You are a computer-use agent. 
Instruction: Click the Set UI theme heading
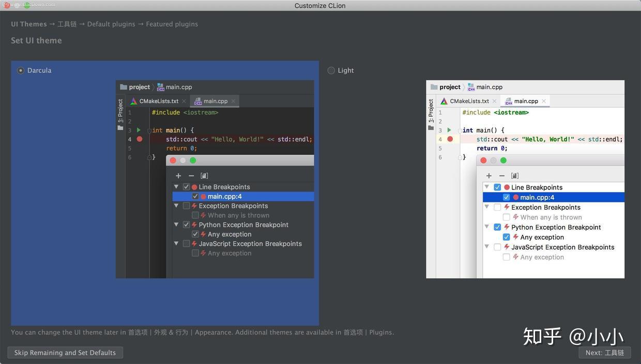36,40
